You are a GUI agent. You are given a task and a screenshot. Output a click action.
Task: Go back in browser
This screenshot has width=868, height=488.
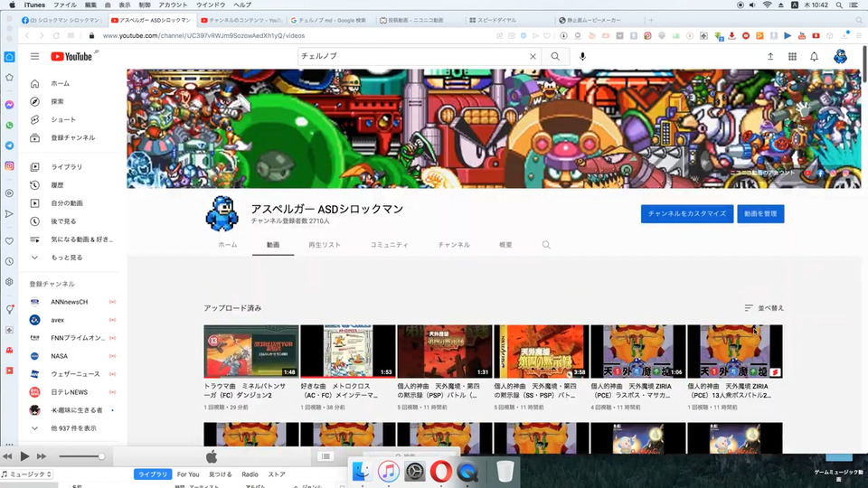(x=27, y=35)
